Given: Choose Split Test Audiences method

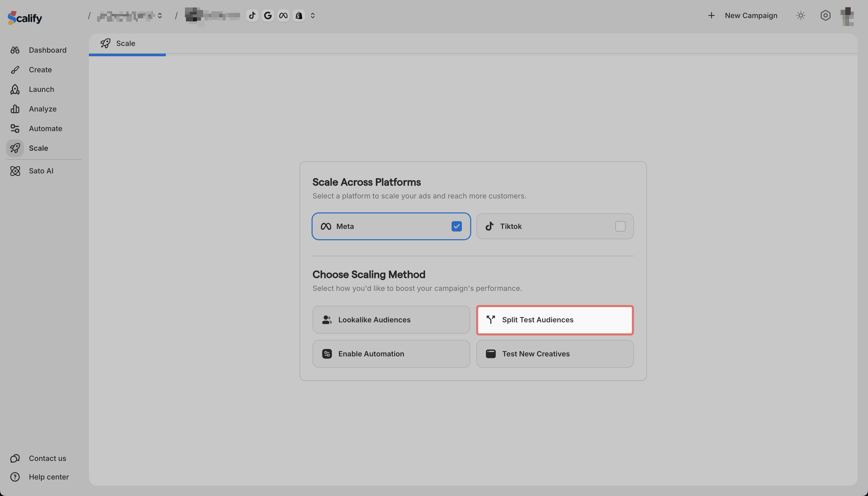Looking at the screenshot, I should 555,320.
